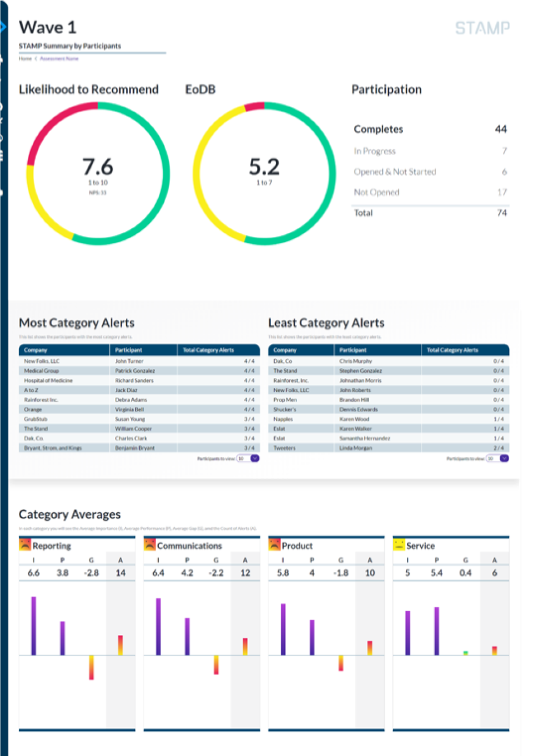The width and height of the screenshot is (533, 756).
Task: Open Participants to view dropdown under Least Category Alerts
Action: (x=504, y=458)
